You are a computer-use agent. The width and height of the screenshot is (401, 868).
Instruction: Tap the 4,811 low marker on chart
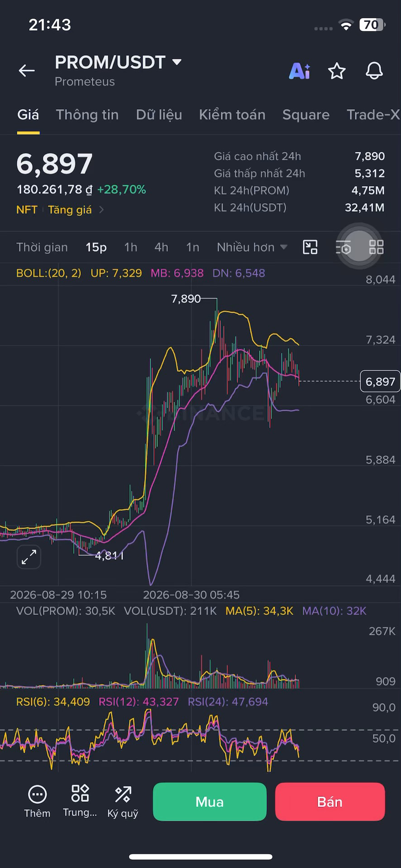[x=109, y=555]
